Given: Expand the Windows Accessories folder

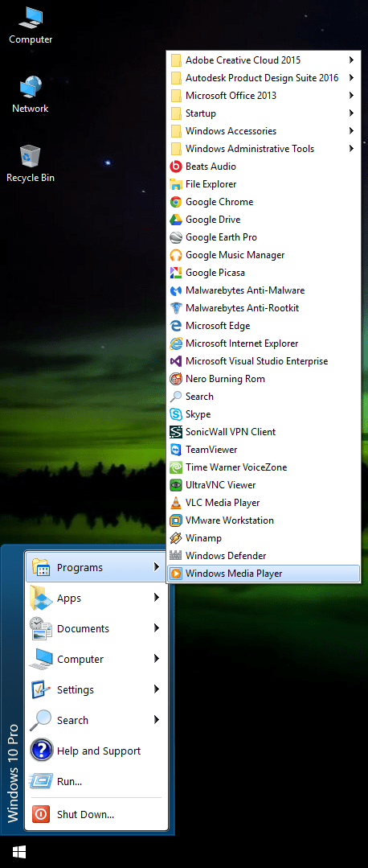Looking at the screenshot, I should (x=264, y=130).
